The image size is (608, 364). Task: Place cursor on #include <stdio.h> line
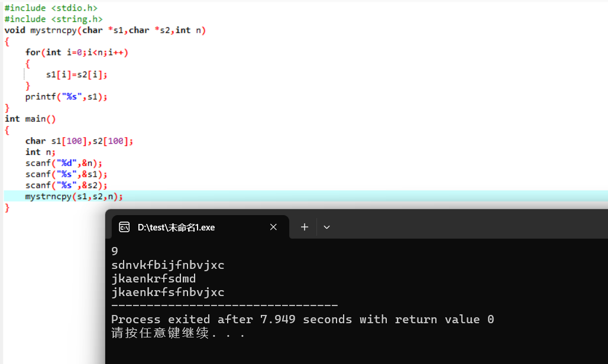pyautogui.click(x=51, y=8)
